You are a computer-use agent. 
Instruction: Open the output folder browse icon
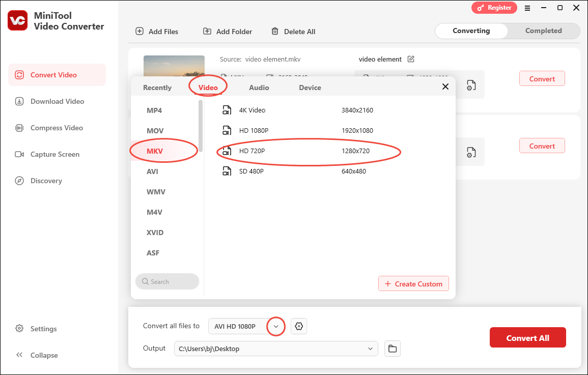click(393, 349)
